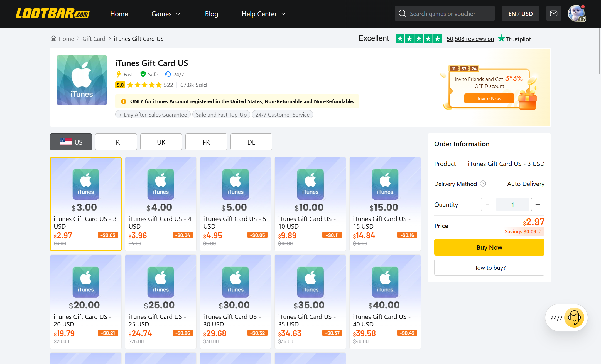Switch to the DE region tab

click(x=251, y=142)
